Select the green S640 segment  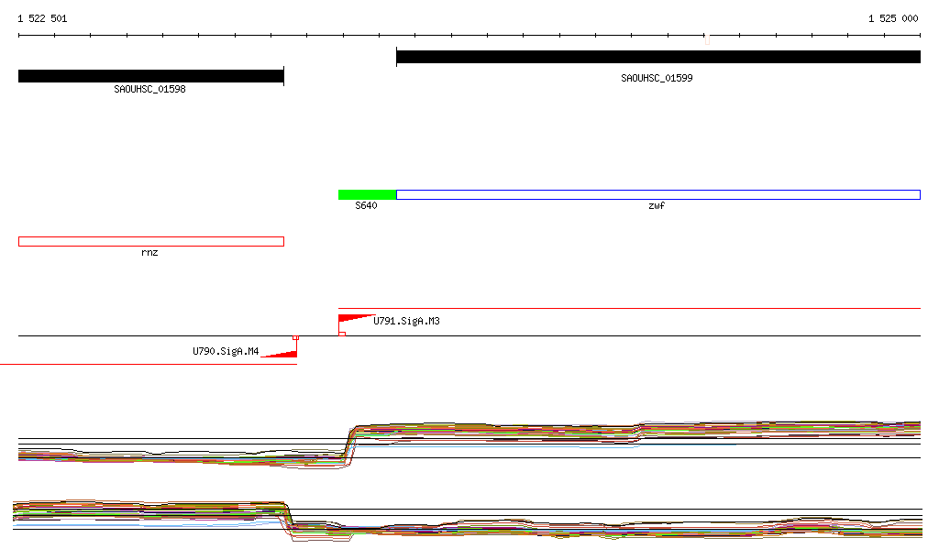click(x=367, y=194)
